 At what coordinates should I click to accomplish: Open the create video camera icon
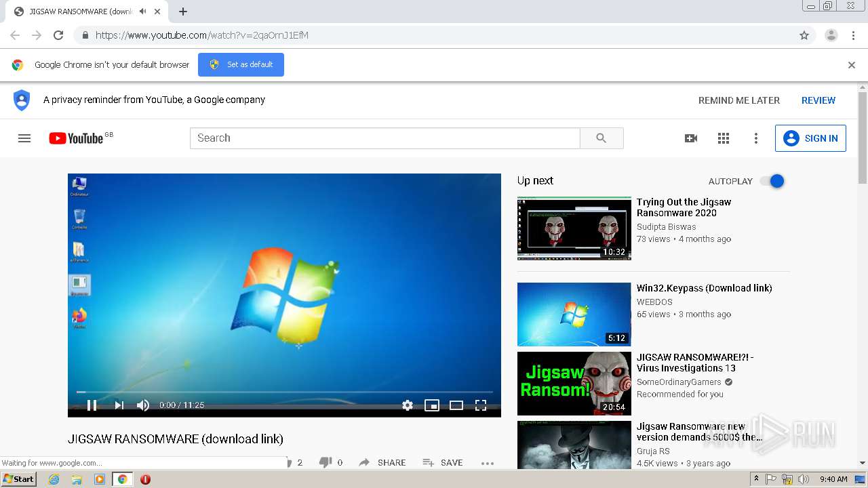pos(691,138)
